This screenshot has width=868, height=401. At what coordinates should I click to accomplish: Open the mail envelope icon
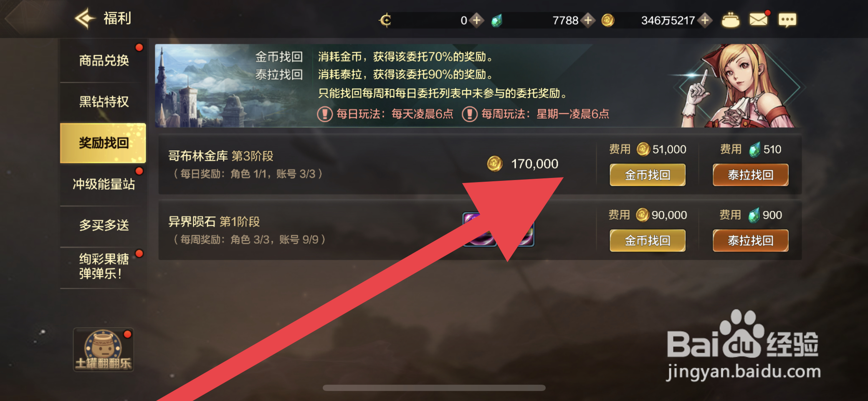click(x=758, y=19)
